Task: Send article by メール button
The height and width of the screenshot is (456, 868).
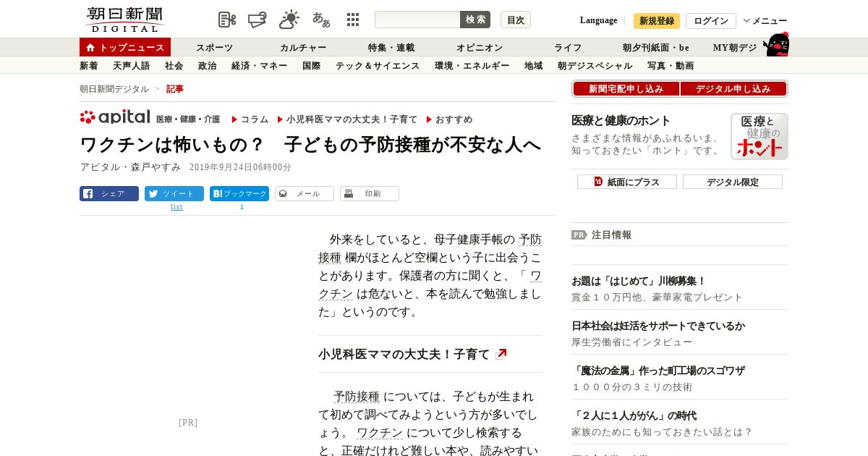Action: 305,193
